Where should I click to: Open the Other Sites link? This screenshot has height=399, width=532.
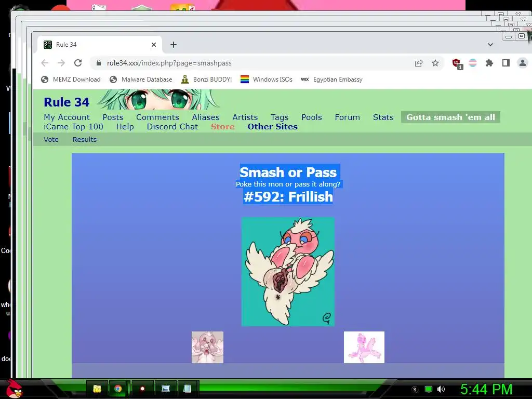272,127
